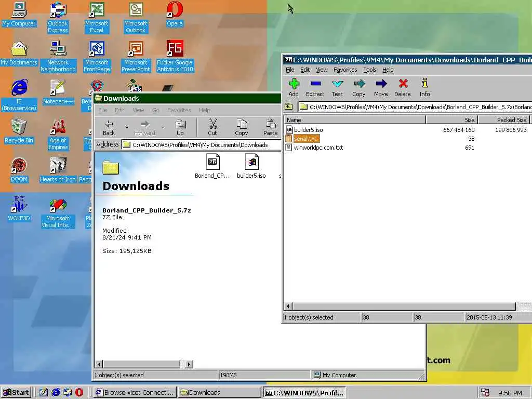The width and height of the screenshot is (532, 399).
Task: Select the My Computer desktop icon
Action: pos(19,14)
